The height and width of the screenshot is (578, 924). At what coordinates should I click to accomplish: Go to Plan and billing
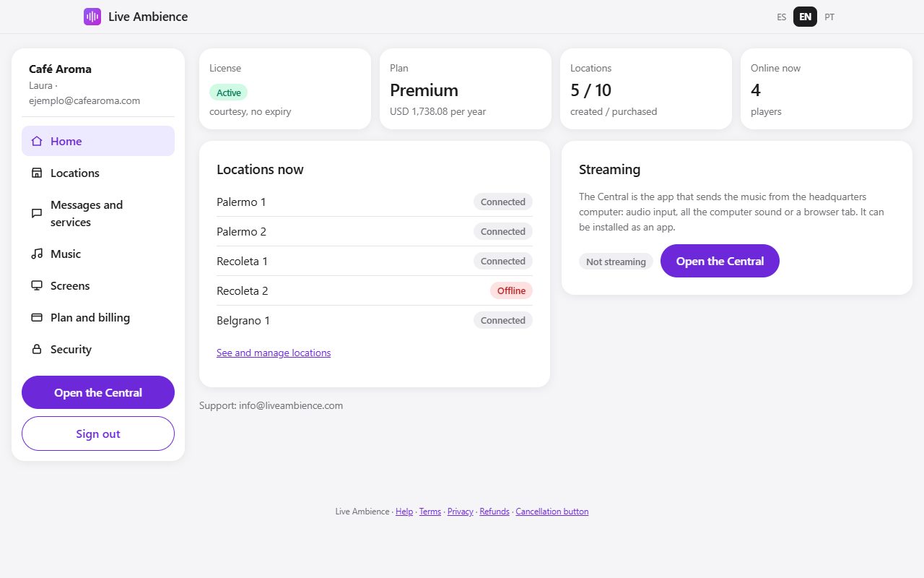[x=98, y=317]
